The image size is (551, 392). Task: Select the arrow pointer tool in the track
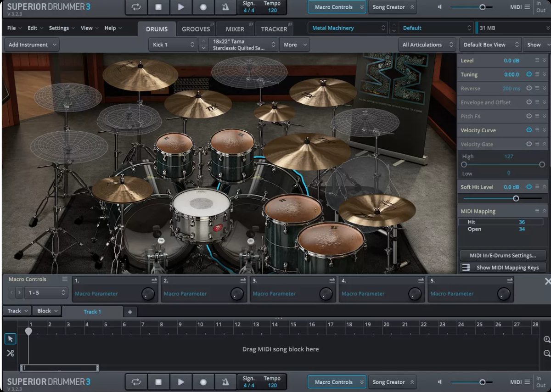(10, 339)
